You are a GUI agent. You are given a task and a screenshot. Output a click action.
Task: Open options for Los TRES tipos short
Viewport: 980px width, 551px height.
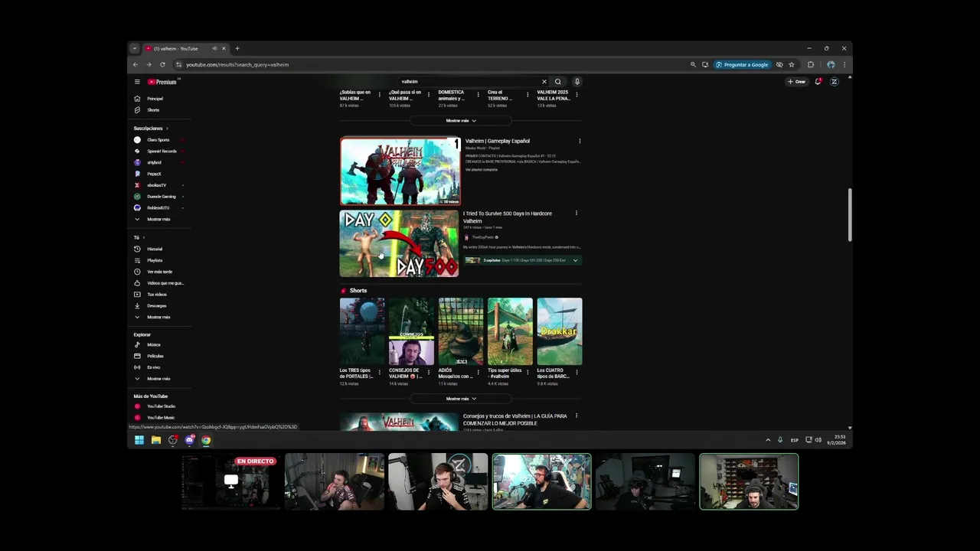tap(379, 373)
